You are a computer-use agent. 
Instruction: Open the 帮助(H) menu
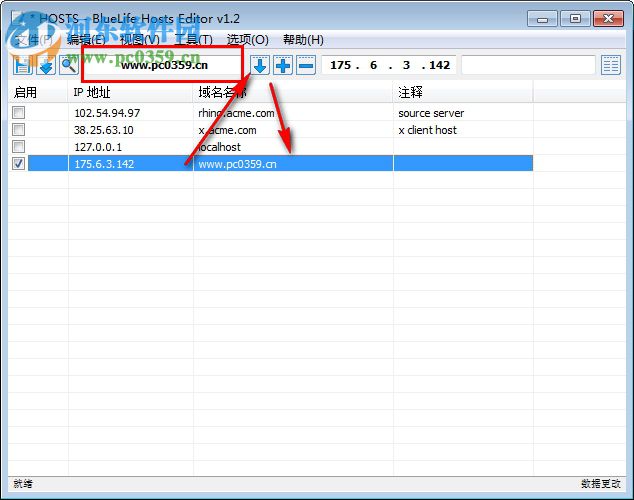[303, 40]
